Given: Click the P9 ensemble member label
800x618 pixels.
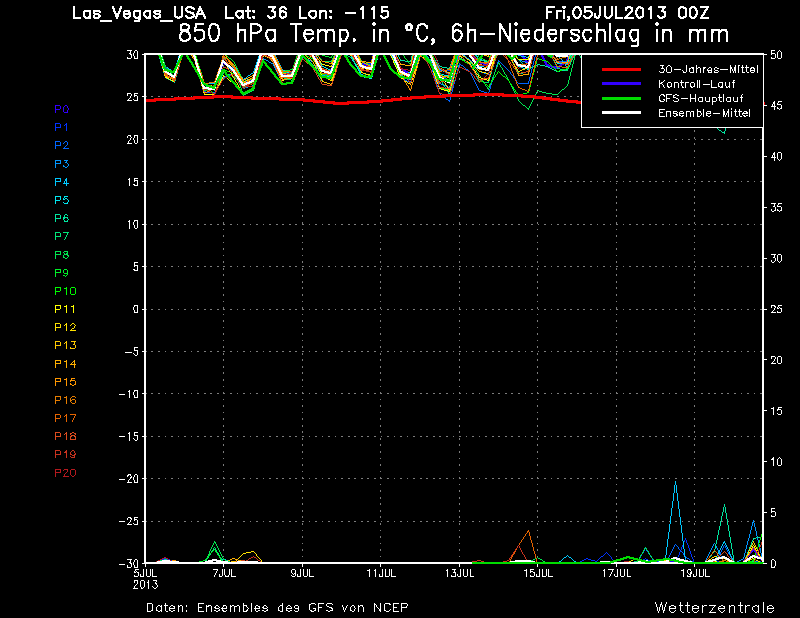Looking at the screenshot, I should point(62,273).
